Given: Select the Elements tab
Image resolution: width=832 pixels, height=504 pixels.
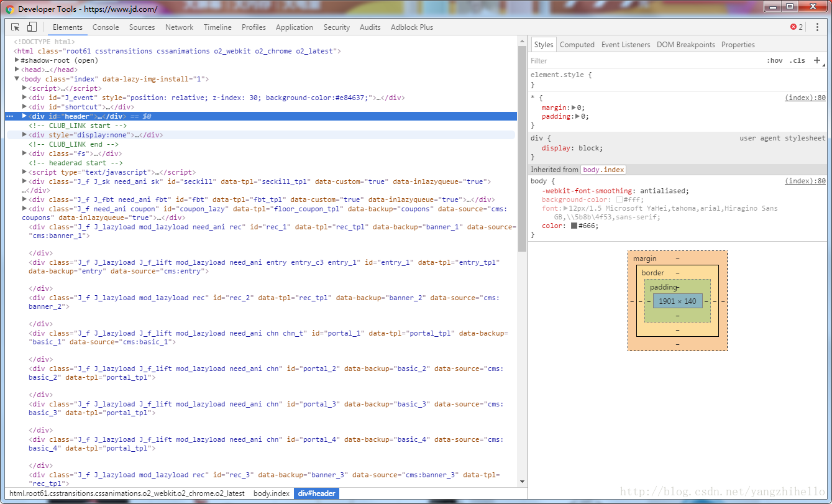Looking at the screenshot, I should tap(68, 27).
